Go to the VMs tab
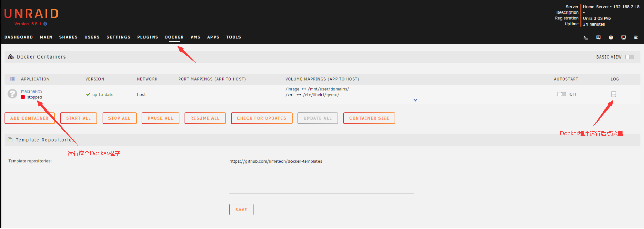The height and width of the screenshot is (229, 644). [195, 37]
